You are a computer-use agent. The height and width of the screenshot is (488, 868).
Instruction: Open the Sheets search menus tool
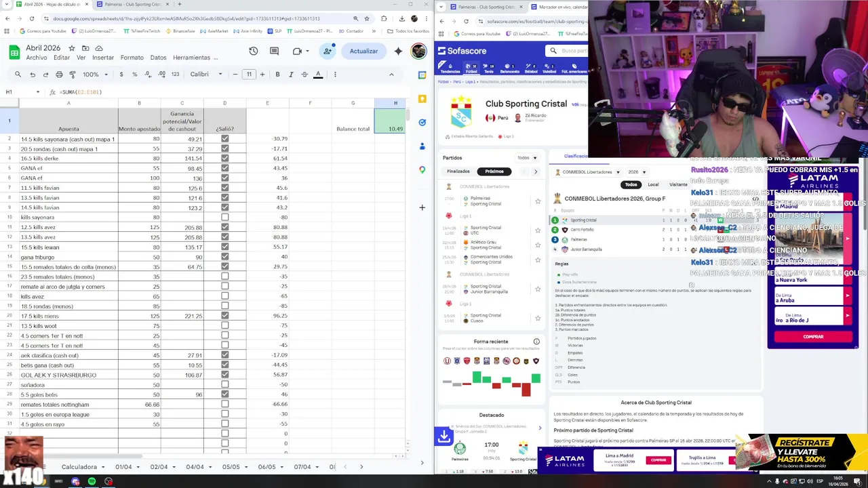pos(18,75)
